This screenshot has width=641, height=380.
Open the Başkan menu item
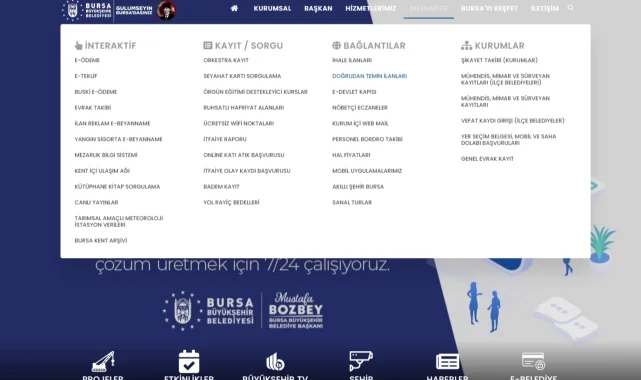(318, 8)
